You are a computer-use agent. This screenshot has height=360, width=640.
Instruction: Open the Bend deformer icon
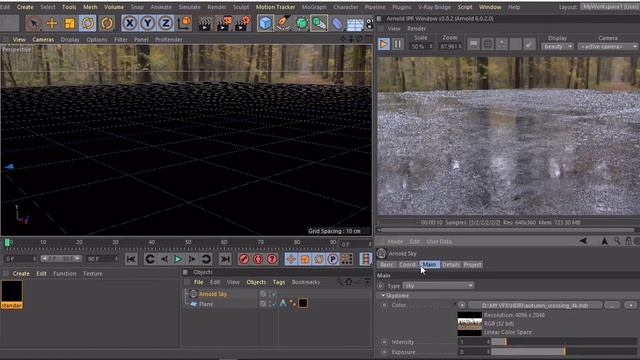(337, 23)
